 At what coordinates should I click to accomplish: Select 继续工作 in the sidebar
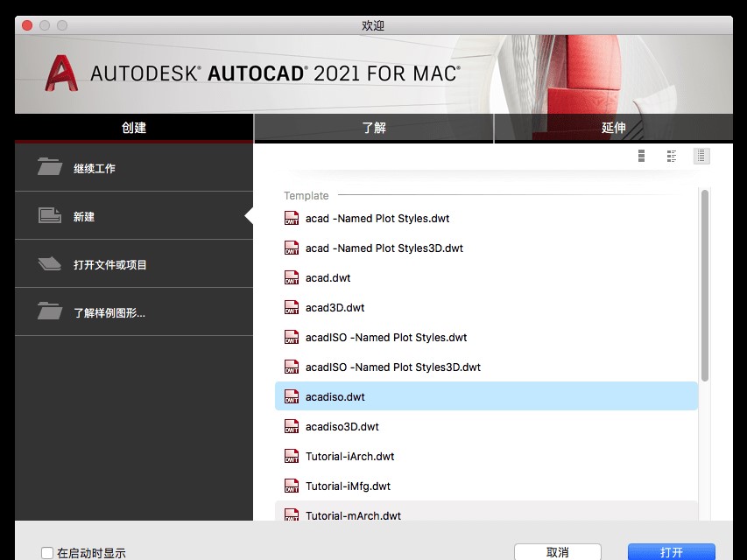[134, 168]
